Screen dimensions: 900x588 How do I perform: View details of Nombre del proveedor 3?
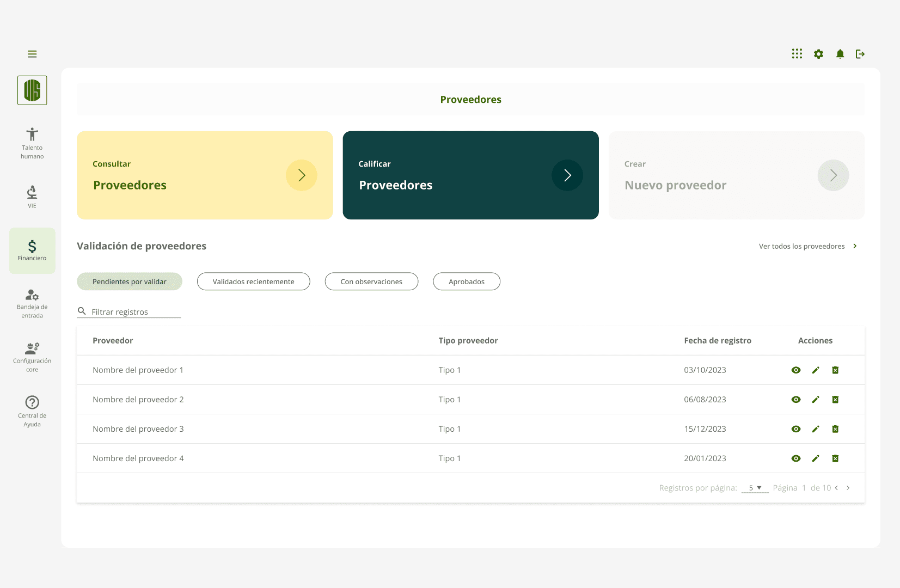[x=796, y=429]
